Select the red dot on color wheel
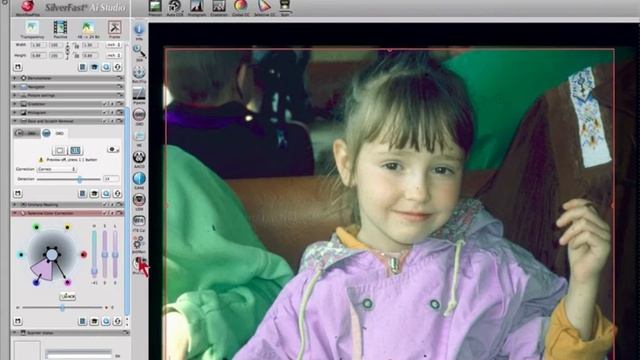The width and height of the screenshot is (640, 360). [x=84, y=255]
